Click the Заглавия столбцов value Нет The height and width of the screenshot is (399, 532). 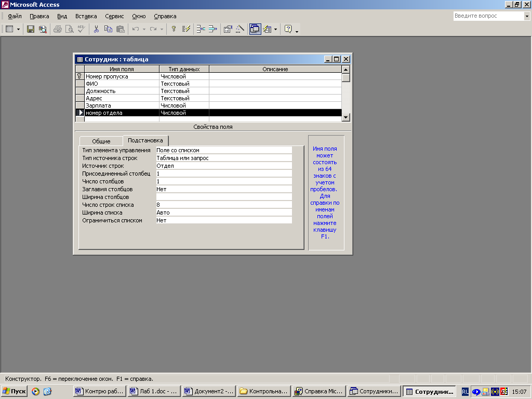point(223,189)
